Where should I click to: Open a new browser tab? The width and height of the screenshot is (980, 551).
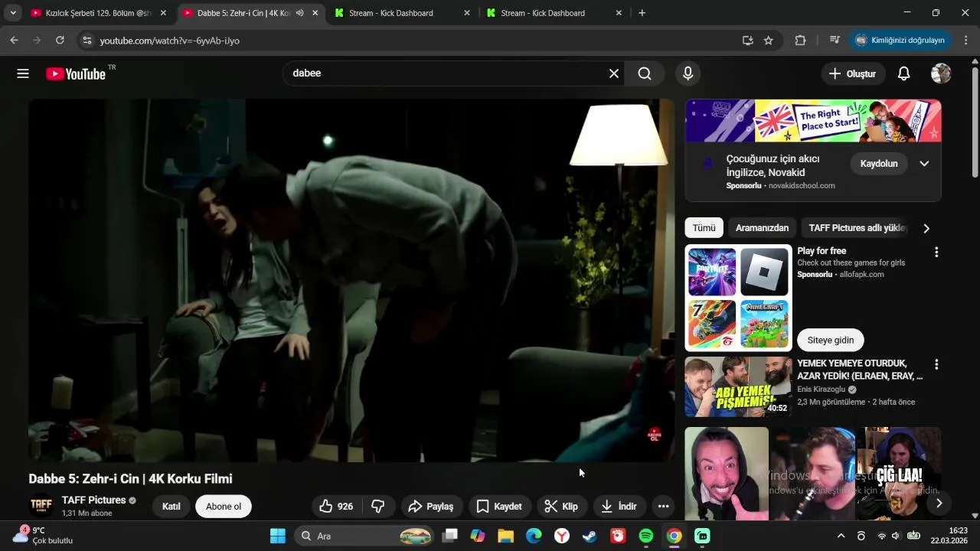point(642,13)
